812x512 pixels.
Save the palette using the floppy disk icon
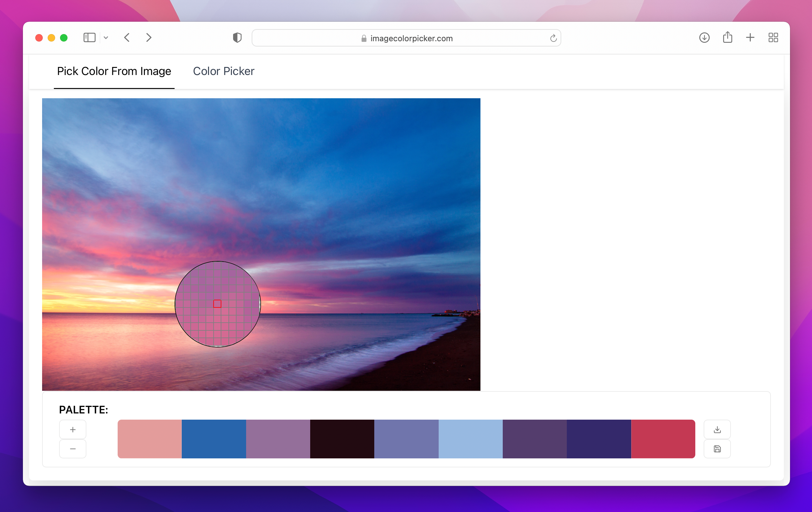[x=717, y=449]
